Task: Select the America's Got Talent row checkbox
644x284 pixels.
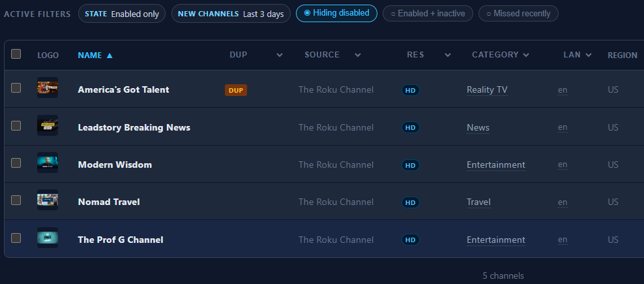Action: (x=16, y=87)
